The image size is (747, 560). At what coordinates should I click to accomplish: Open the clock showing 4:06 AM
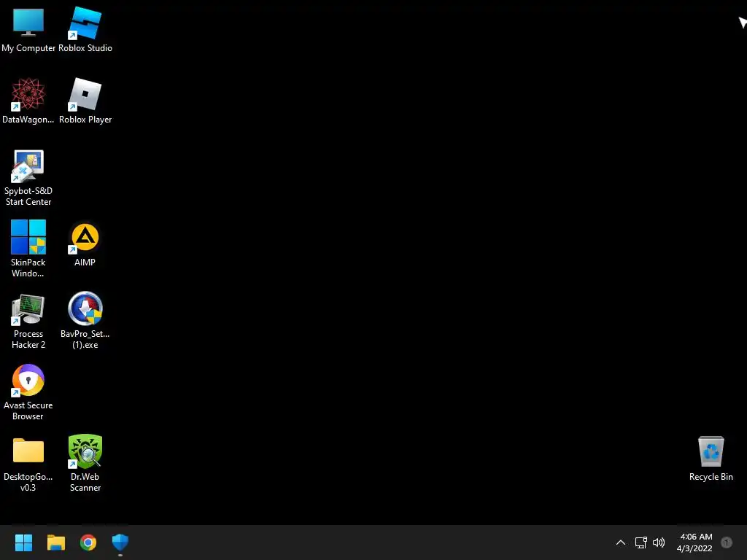click(x=695, y=542)
